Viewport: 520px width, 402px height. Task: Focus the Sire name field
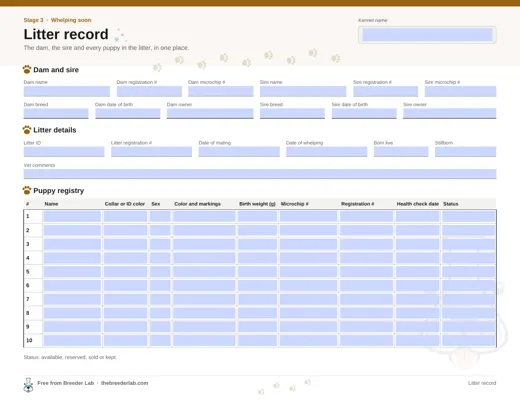click(303, 91)
